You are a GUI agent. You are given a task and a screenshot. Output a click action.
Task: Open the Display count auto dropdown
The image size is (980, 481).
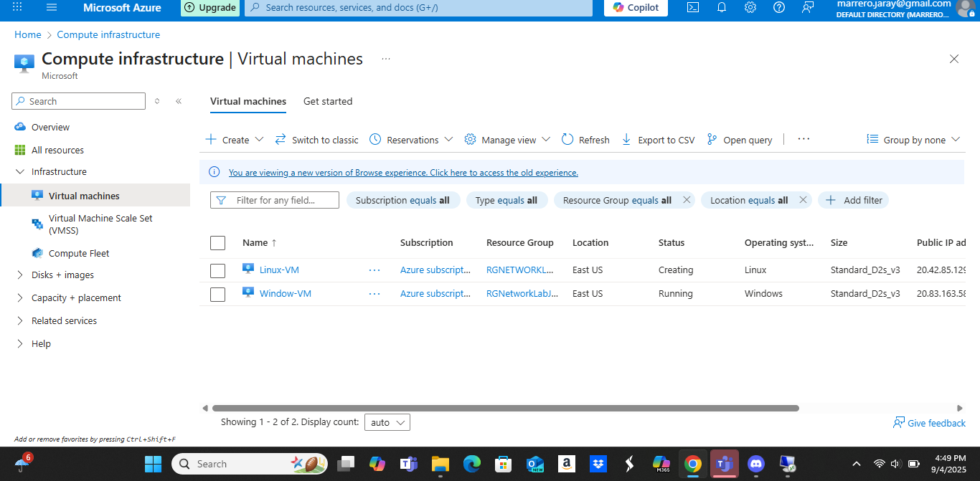pos(387,422)
